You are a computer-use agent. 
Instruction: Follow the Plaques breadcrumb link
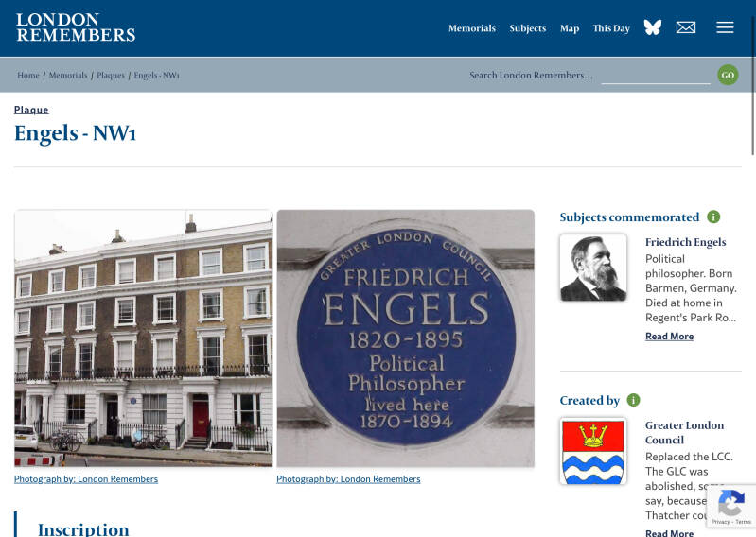pyautogui.click(x=111, y=75)
